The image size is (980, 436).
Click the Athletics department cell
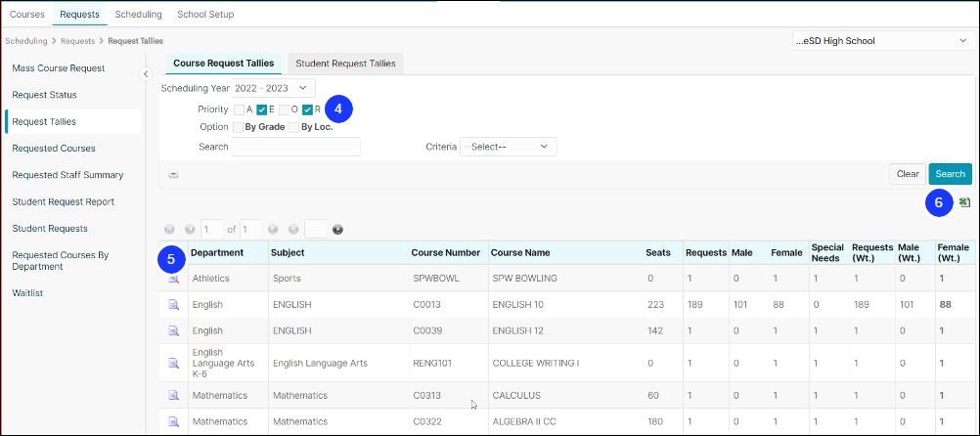[x=210, y=279]
